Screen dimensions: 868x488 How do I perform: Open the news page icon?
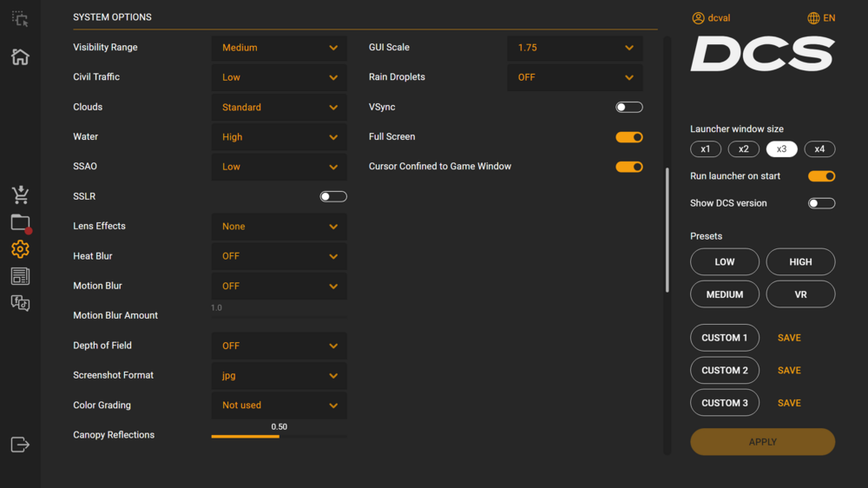tap(20, 276)
